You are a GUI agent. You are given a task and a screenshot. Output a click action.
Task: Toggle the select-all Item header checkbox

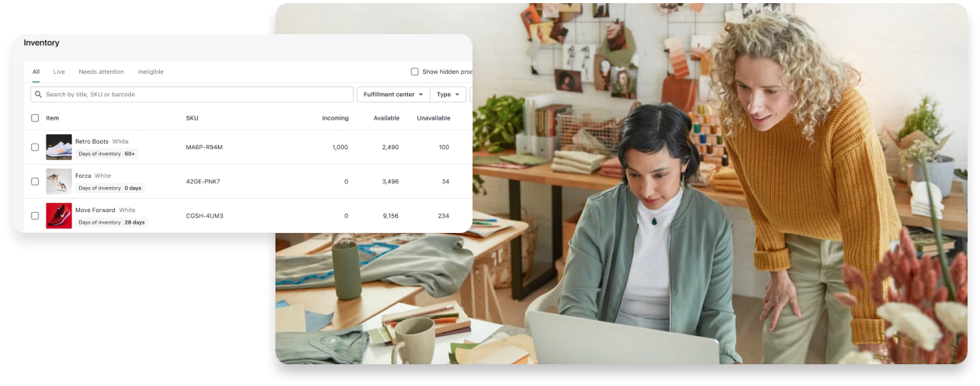pyautogui.click(x=35, y=118)
